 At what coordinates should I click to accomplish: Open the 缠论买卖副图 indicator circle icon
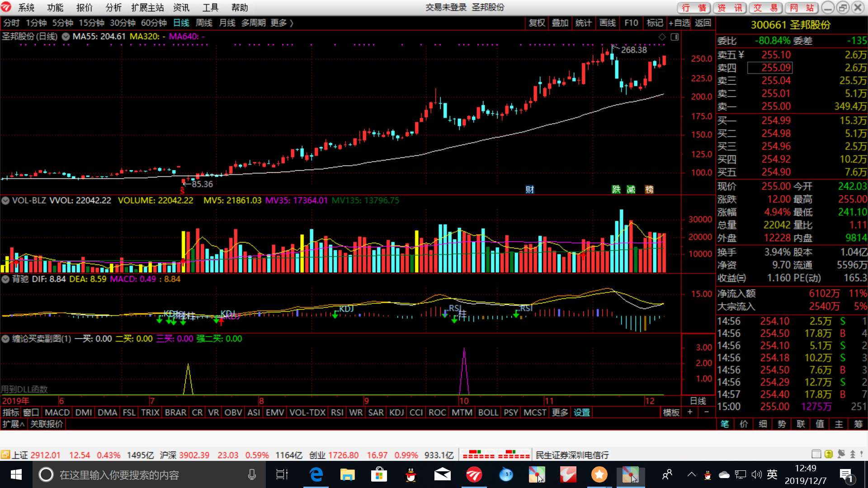click(x=5, y=338)
